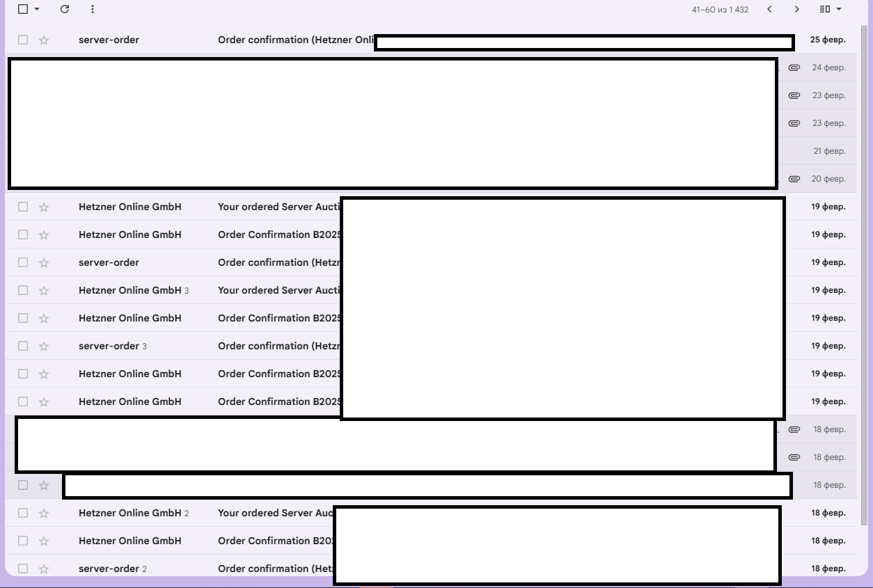Screen dimensions: 873x588
Task: Go to the newer messages page arrow
Action: (769, 9)
